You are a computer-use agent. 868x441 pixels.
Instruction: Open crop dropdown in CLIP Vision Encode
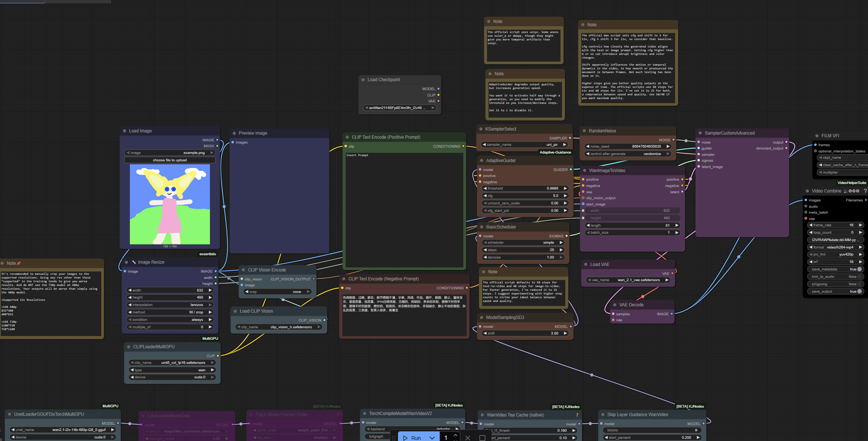277,292
